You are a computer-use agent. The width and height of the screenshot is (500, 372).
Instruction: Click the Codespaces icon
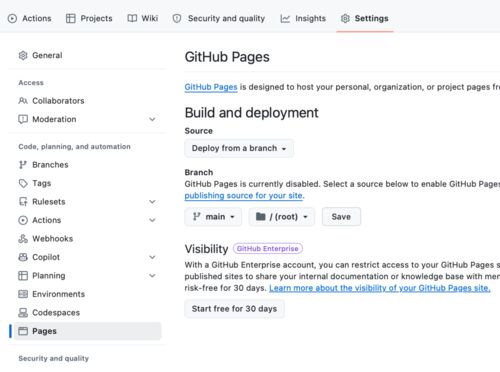pos(23,313)
